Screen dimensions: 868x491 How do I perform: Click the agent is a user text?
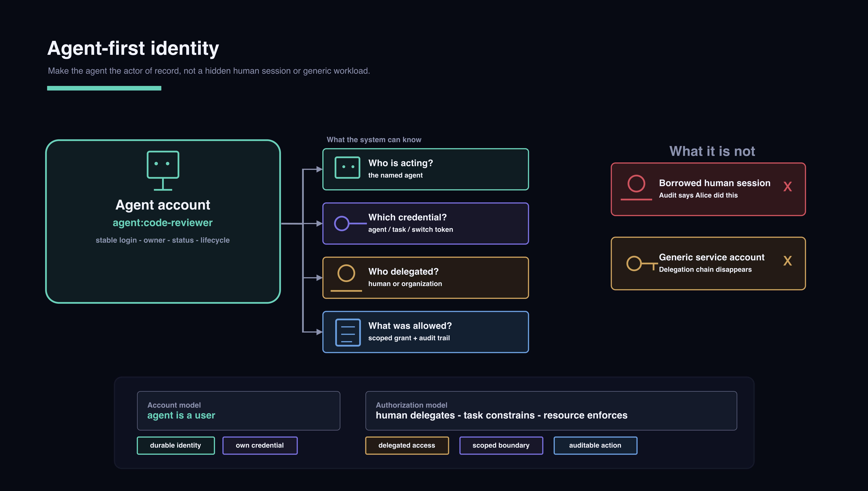(181, 415)
